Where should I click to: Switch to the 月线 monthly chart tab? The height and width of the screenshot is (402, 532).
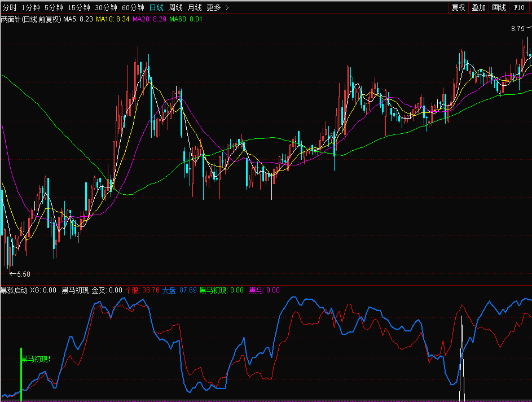195,7
